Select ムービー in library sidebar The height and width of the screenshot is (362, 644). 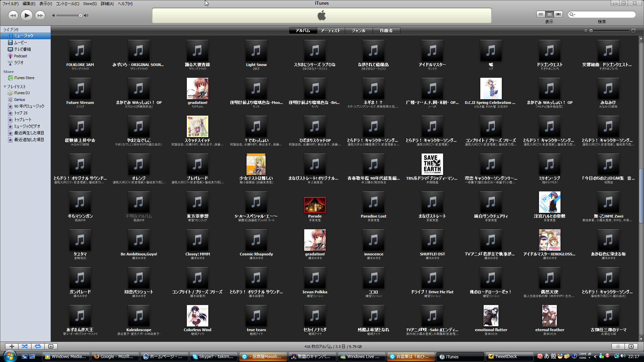25,43
